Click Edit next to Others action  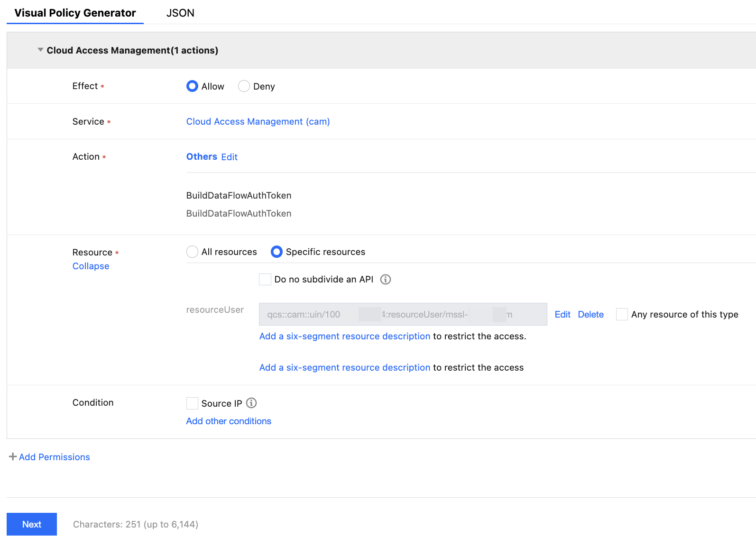click(229, 157)
